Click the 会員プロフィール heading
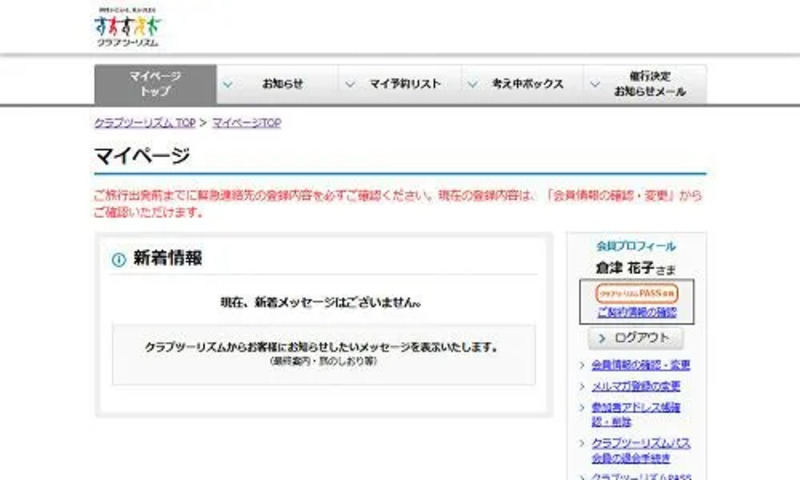The width and height of the screenshot is (800, 480). coord(636,246)
